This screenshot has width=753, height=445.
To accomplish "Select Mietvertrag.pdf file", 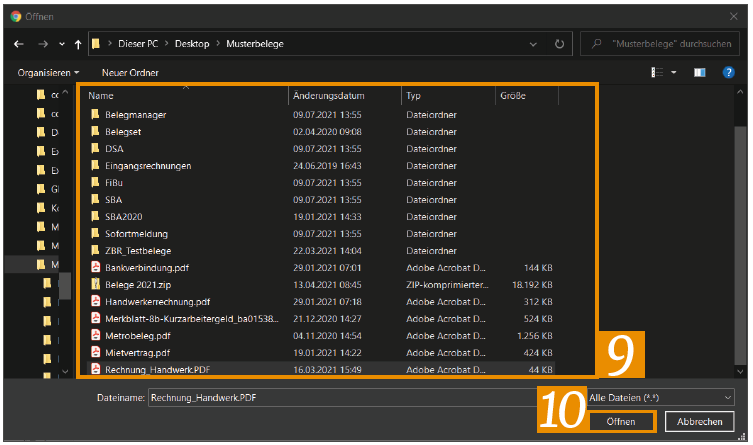I will 137,353.
